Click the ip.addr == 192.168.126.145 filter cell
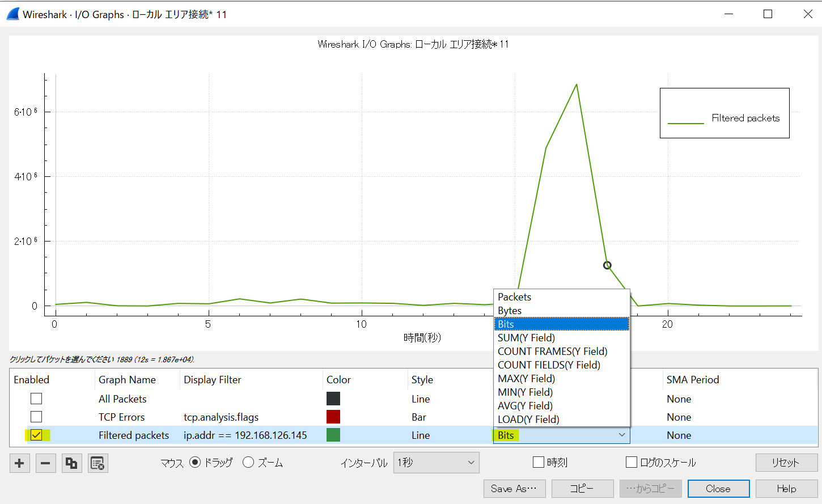This screenshot has height=504, width=822. pos(245,435)
